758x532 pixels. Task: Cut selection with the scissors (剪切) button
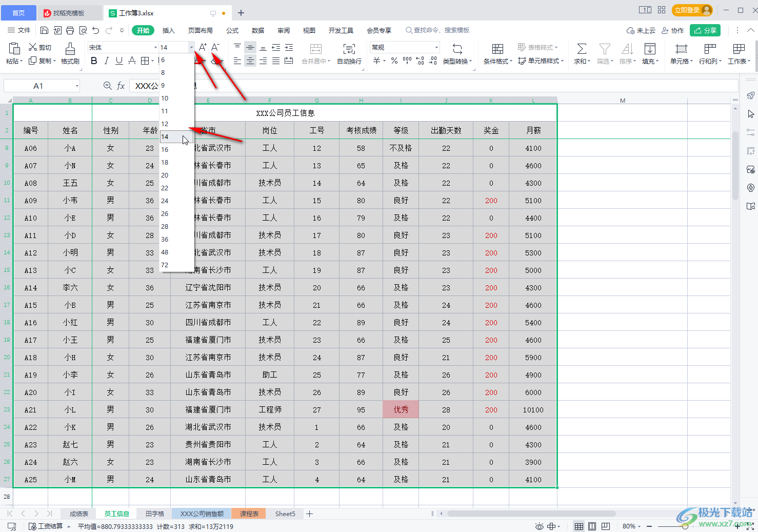pyautogui.click(x=40, y=47)
